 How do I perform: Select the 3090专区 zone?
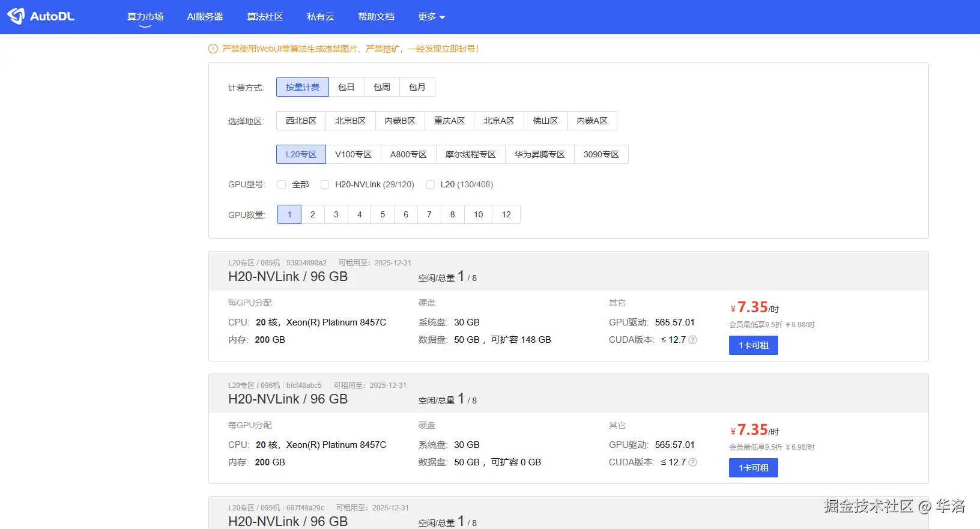[x=601, y=154]
